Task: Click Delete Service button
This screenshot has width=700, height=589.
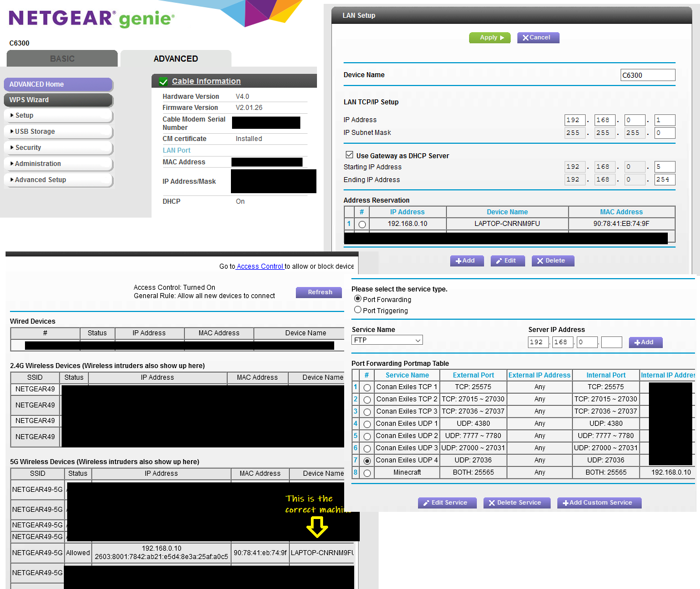Action: 516,503
